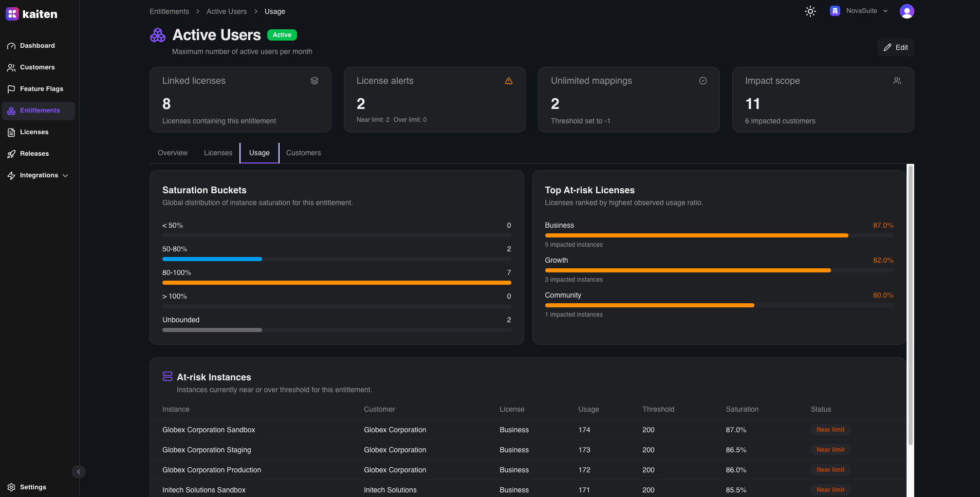Click the Kaiten logo icon
The image size is (980, 497).
coord(12,14)
